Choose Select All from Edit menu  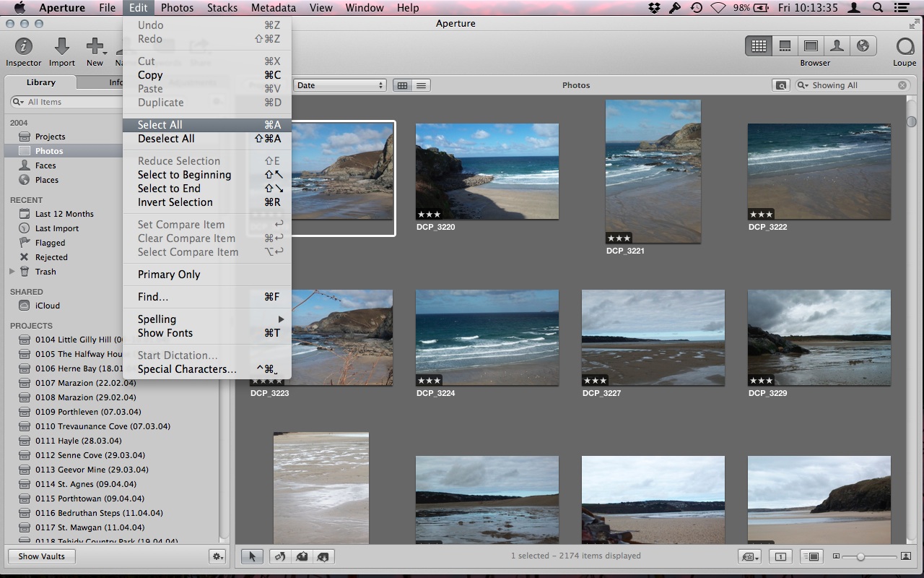pyautogui.click(x=207, y=125)
